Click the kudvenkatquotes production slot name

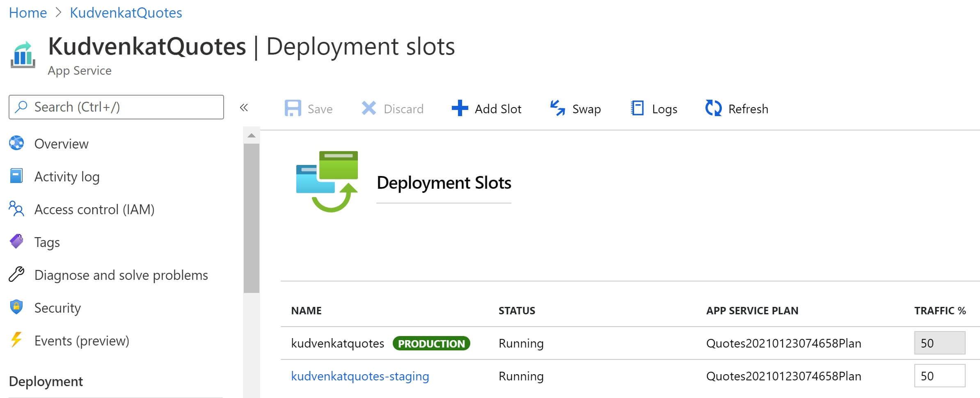(x=337, y=343)
